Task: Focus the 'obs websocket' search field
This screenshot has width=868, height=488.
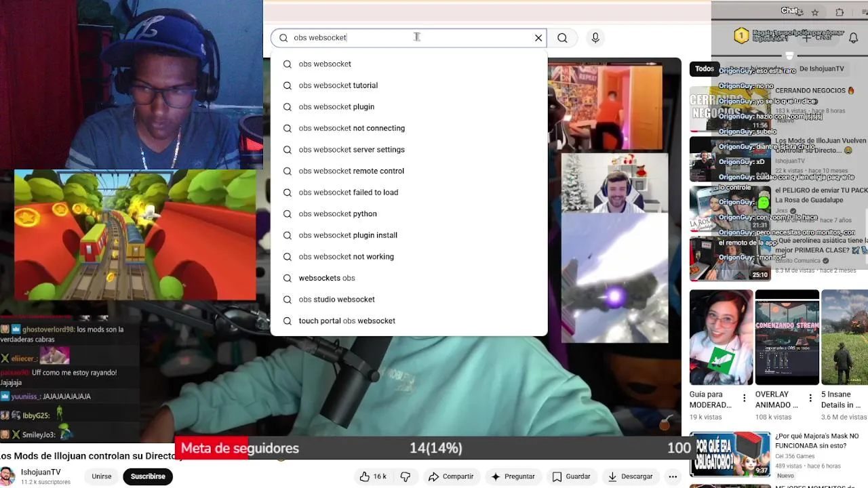Action: 408,38
